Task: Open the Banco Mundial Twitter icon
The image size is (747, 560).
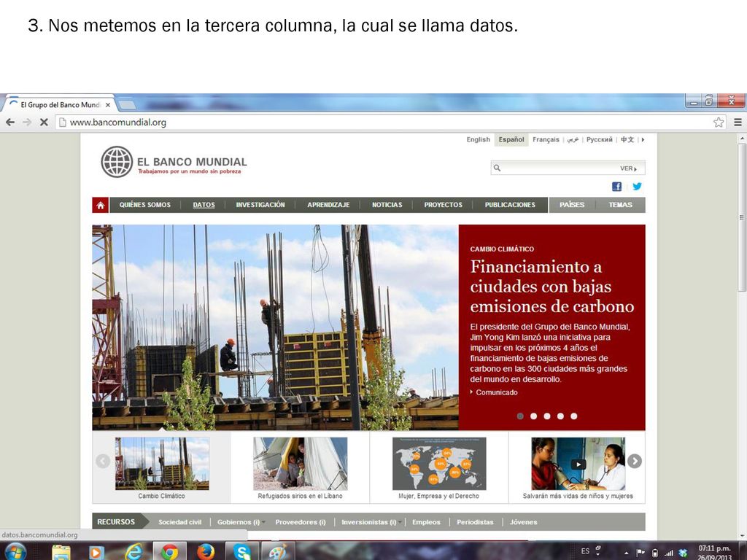Action: [x=637, y=186]
